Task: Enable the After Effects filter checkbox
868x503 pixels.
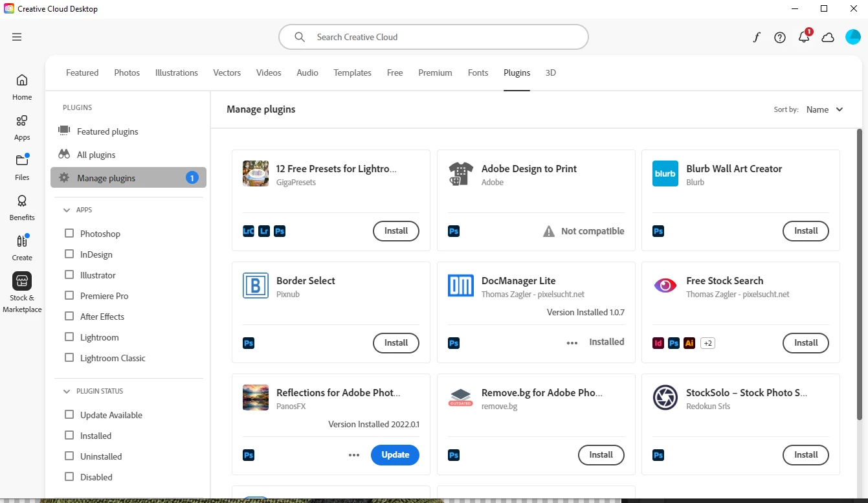Action: [x=69, y=316]
